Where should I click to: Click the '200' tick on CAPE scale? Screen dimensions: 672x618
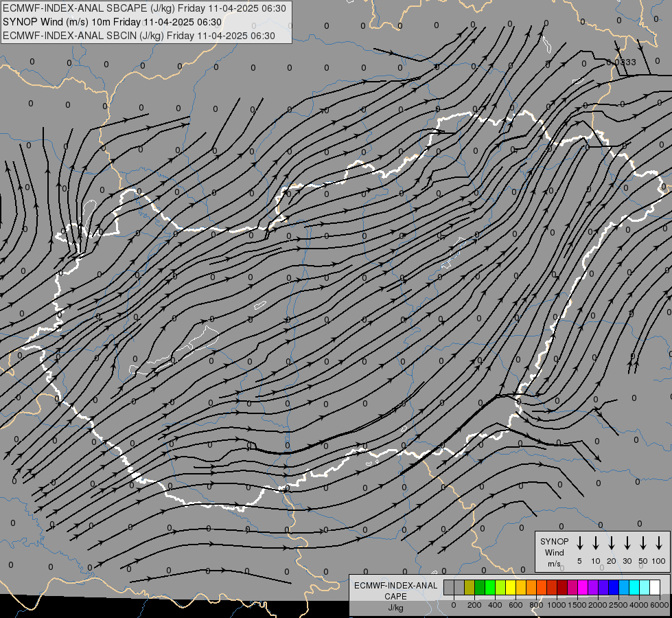coord(474,605)
